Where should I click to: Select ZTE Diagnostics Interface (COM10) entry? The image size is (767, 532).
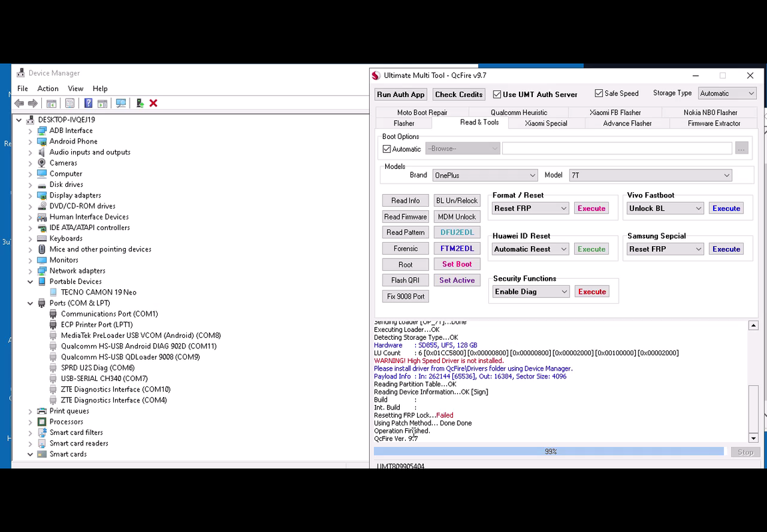pos(116,389)
